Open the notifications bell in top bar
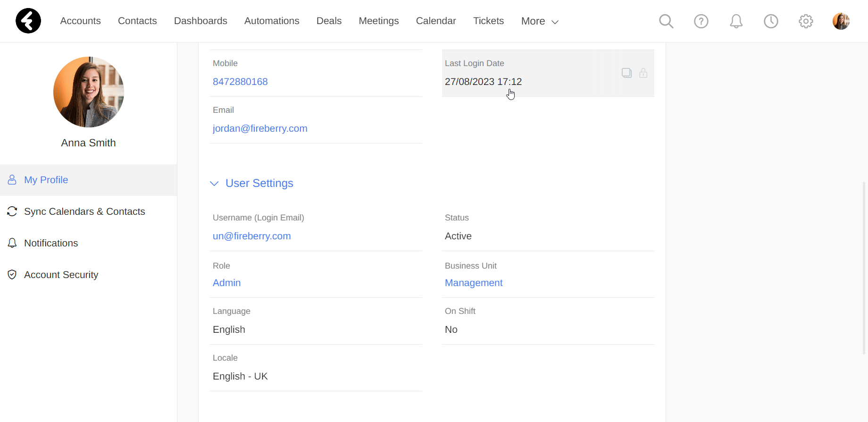Screen dimensions: 868x422 coord(736,21)
